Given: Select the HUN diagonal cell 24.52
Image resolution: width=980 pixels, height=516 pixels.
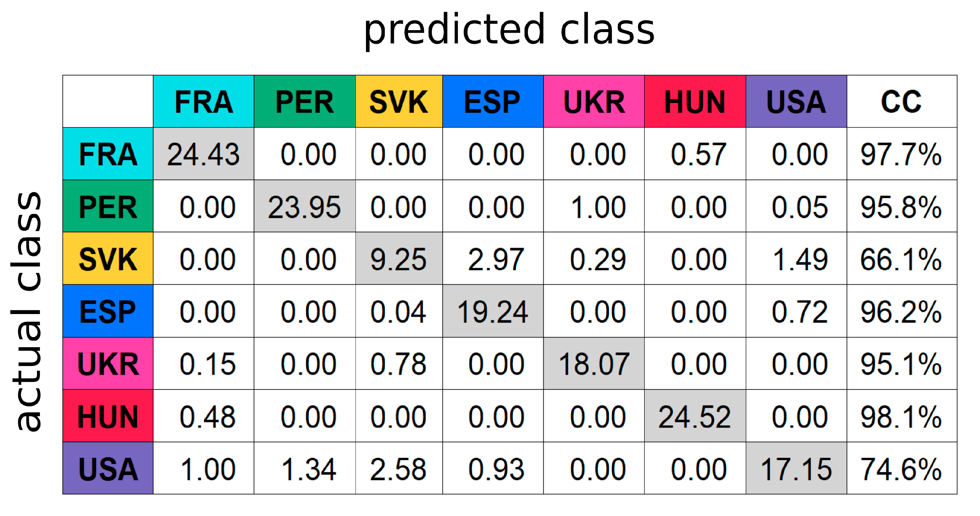Looking at the screenshot, I should coord(695,416).
